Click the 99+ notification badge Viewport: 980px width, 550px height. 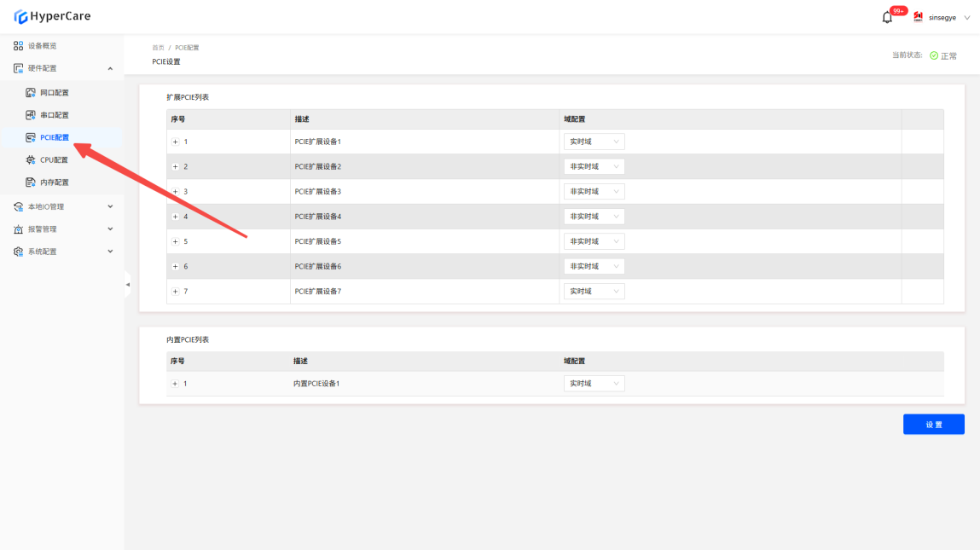pyautogui.click(x=899, y=10)
